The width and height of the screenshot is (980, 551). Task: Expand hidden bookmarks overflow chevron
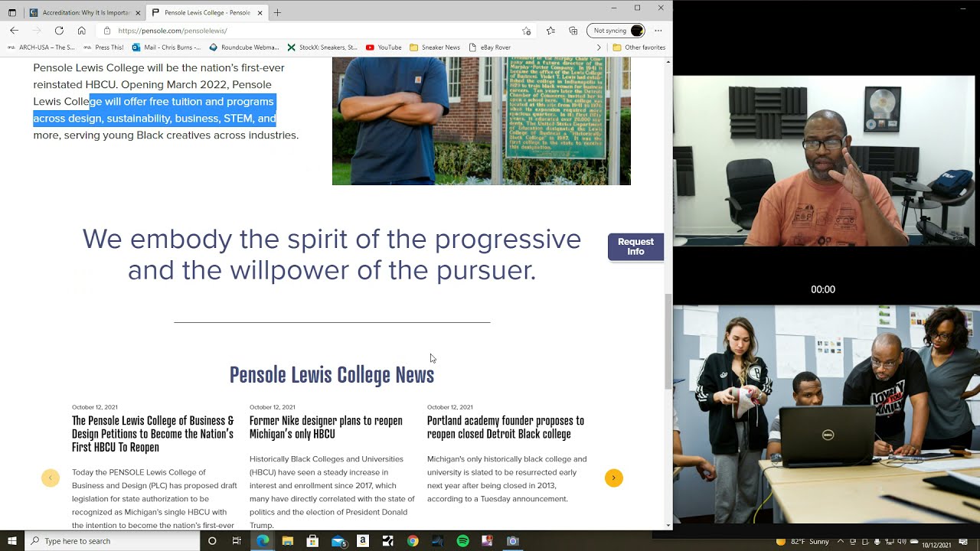pyautogui.click(x=599, y=47)
